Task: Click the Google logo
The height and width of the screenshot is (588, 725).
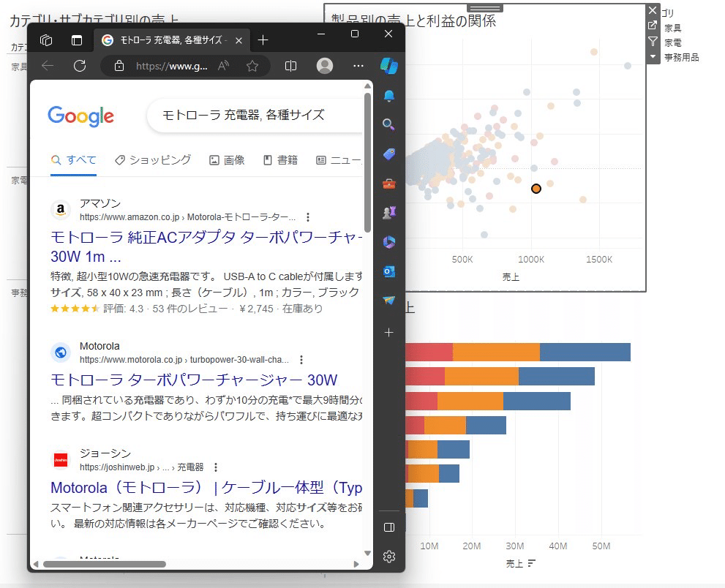Action: point(81,116)
